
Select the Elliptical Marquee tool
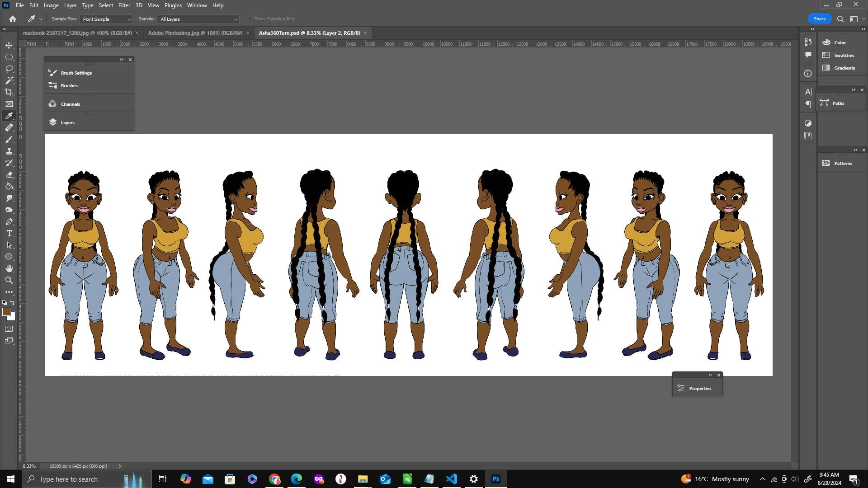tap(9, 57)
